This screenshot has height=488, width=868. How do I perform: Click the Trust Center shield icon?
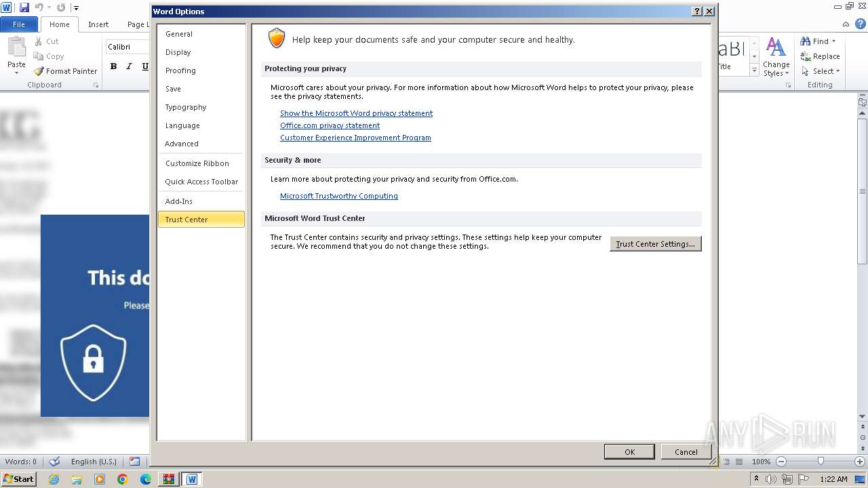pyautogui.click(x=277, y=39)
